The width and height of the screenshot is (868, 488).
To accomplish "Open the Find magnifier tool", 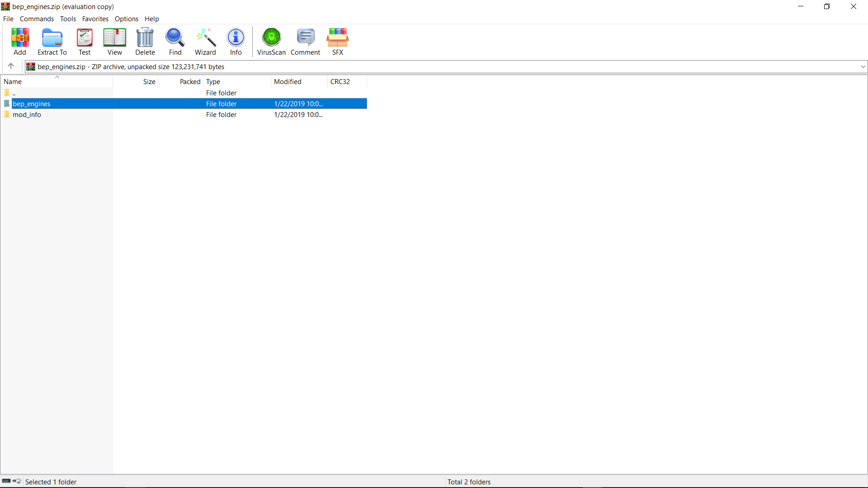I will (x=175, y=42).
